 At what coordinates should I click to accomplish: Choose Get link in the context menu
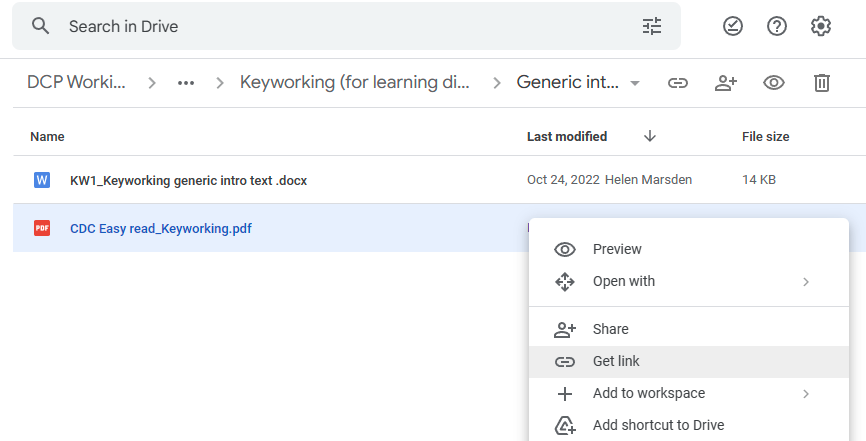click(x=616, y=361)
